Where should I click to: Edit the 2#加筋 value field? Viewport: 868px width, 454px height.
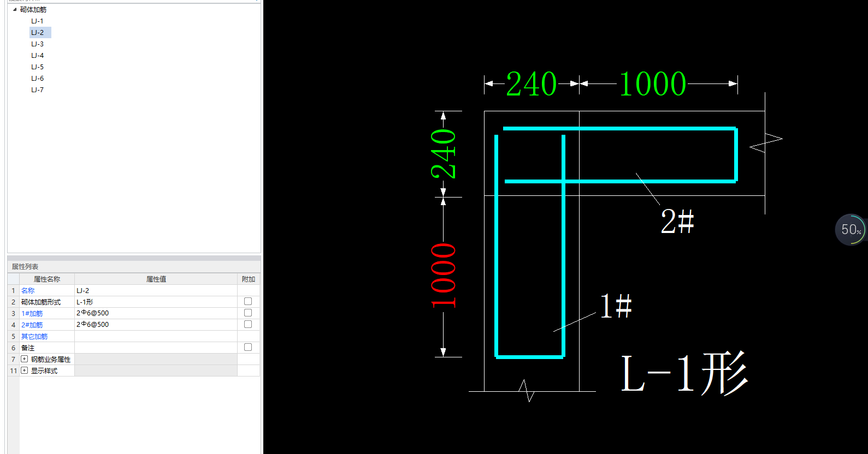(x=156, y=325)
